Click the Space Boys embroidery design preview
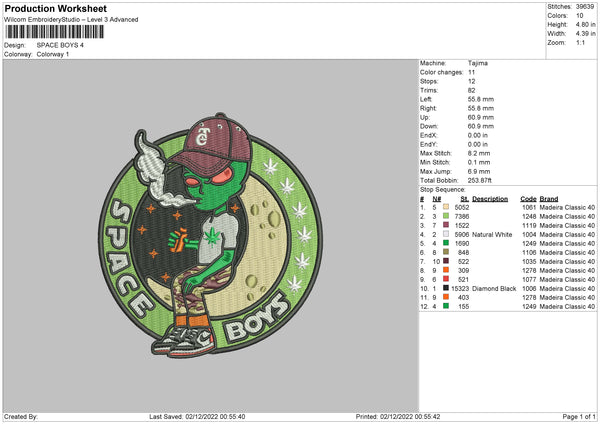600x424 pixels. click(x=210, y=235)
